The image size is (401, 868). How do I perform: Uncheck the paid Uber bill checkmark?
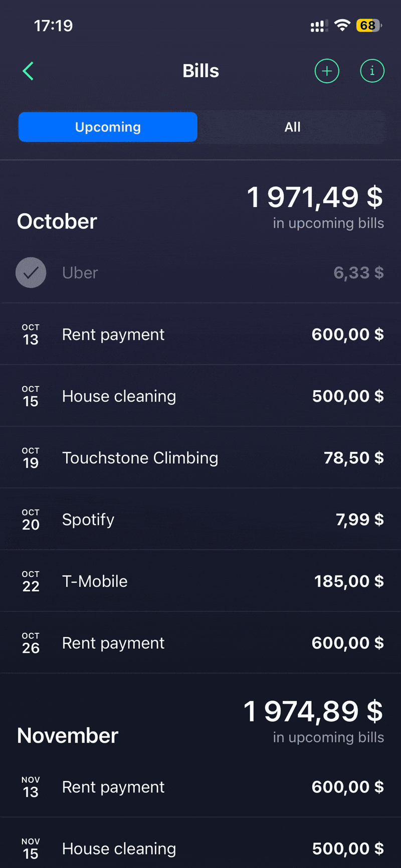(31, 273)
